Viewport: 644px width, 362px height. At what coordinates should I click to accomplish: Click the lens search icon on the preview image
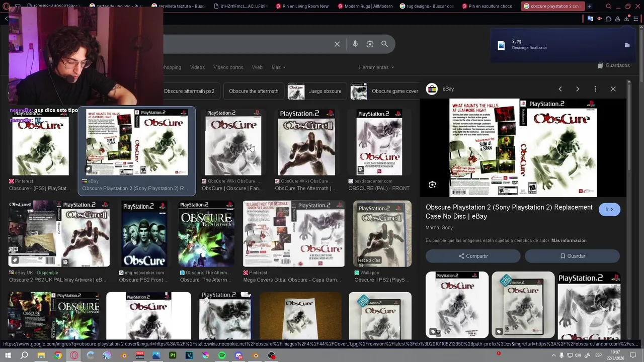432,185
